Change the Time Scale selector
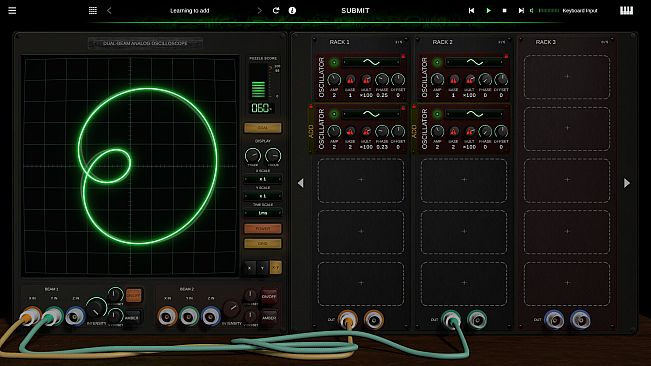This screenshot has height=366, width=651. [x=263, y=213]
